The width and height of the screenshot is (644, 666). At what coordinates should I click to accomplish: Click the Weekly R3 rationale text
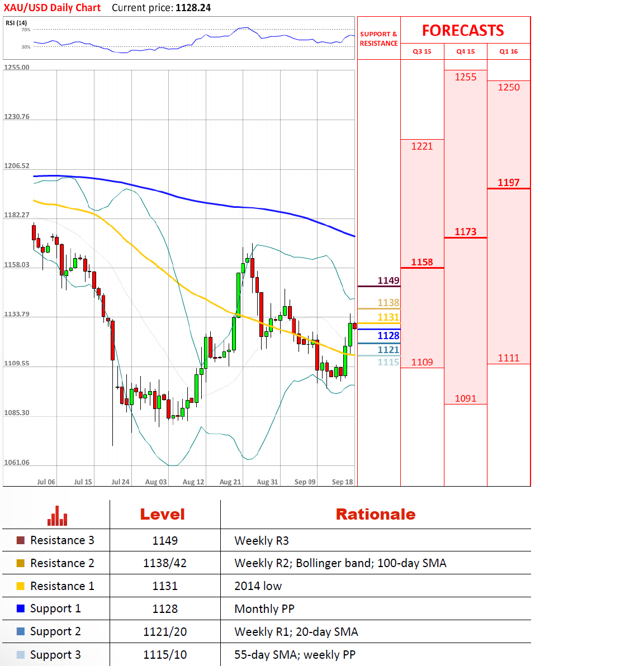262,541
